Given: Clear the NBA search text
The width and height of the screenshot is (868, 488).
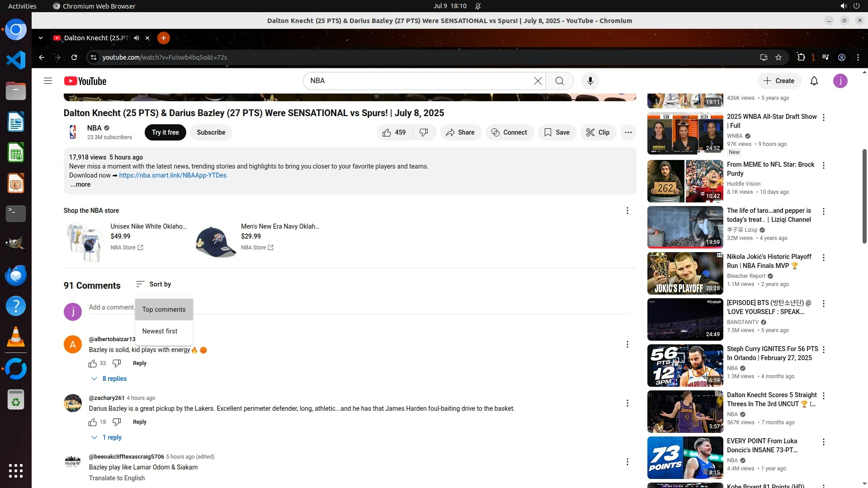Looking at the screenshot, I should click(538, 81).
